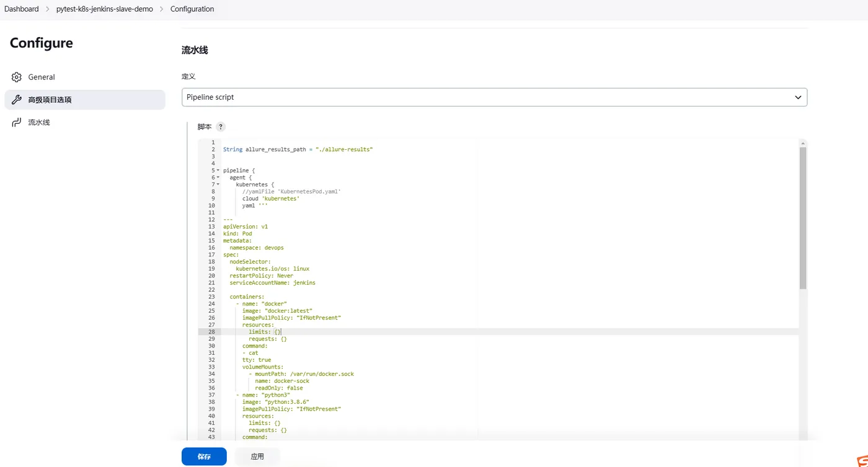Click the 'kubernetes.io/os: linux' line

click(x=273, y=269)
